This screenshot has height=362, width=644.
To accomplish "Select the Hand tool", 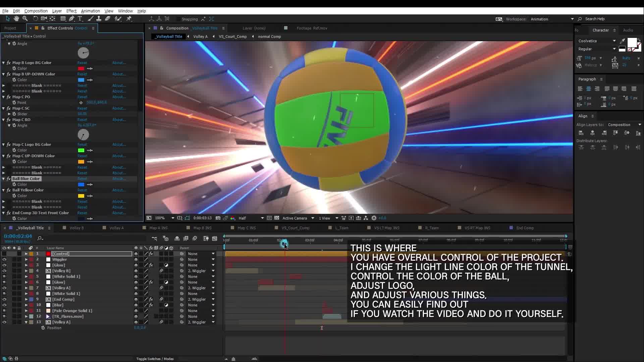I will tap(16, 19).
